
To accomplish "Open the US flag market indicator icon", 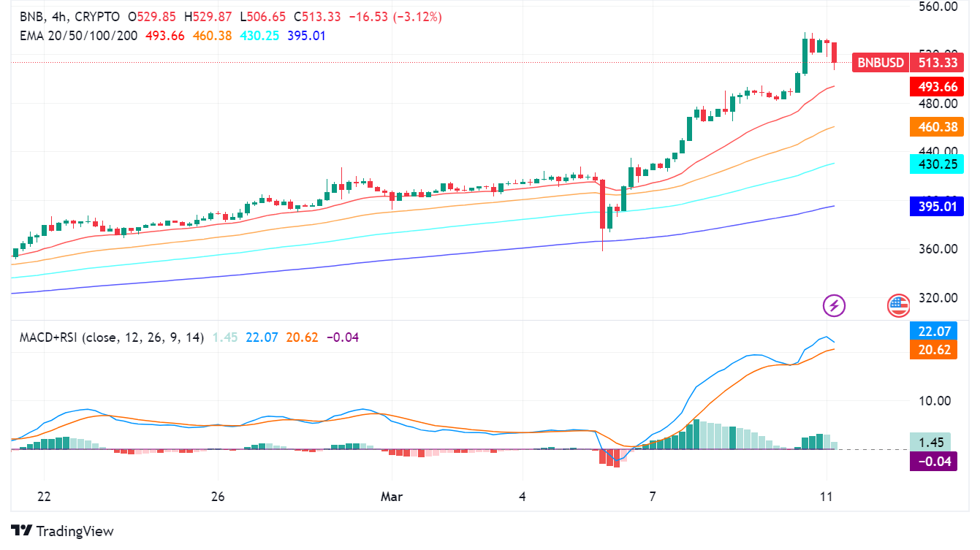I will pos(897,306).
